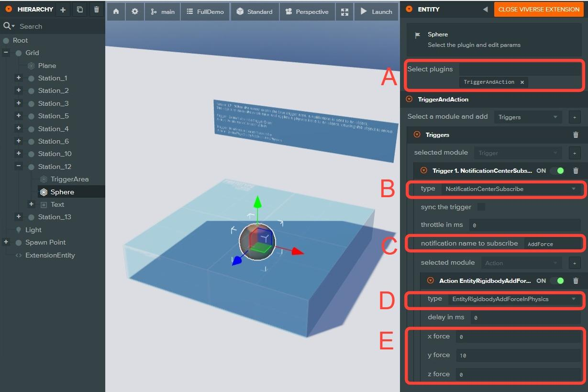Toggle the EntityRigidbodyAddForce action ON switch
588x392 pixels.
coord(557,281)
